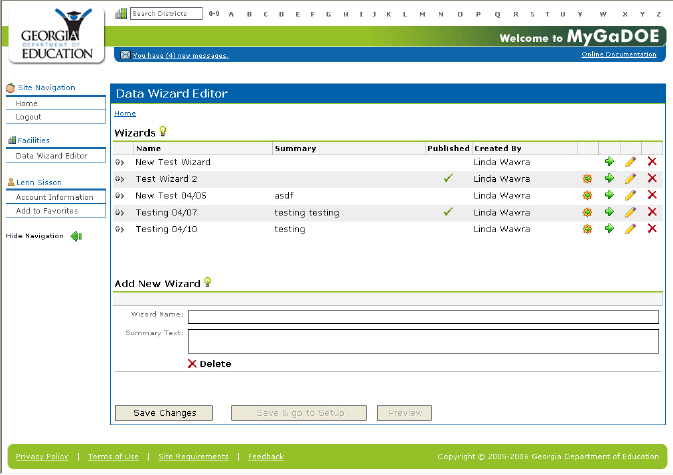This screenshot has width=673, height=475.
Task: Edit New Test 04/05 with pencil icon
Action: (x=630, y=195)
